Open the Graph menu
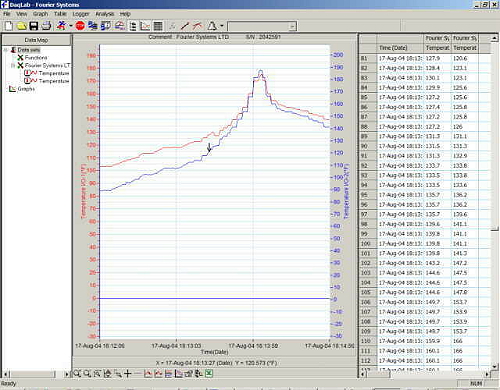This screenshot has width=500, height=390. 40,14
